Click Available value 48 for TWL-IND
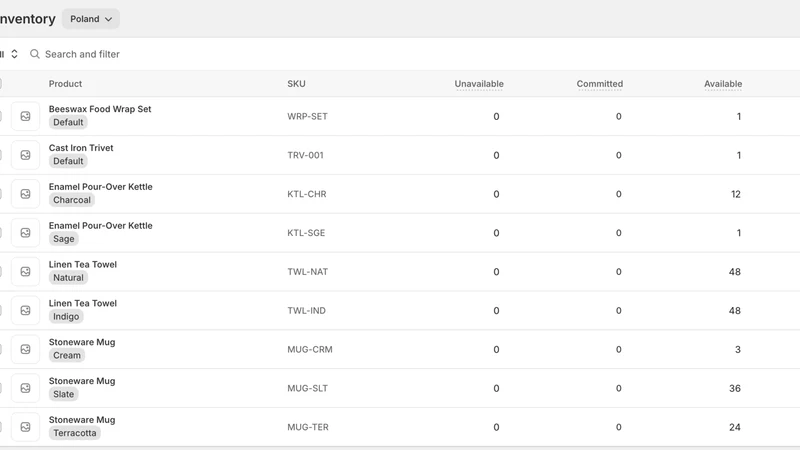 click(735, 310)
